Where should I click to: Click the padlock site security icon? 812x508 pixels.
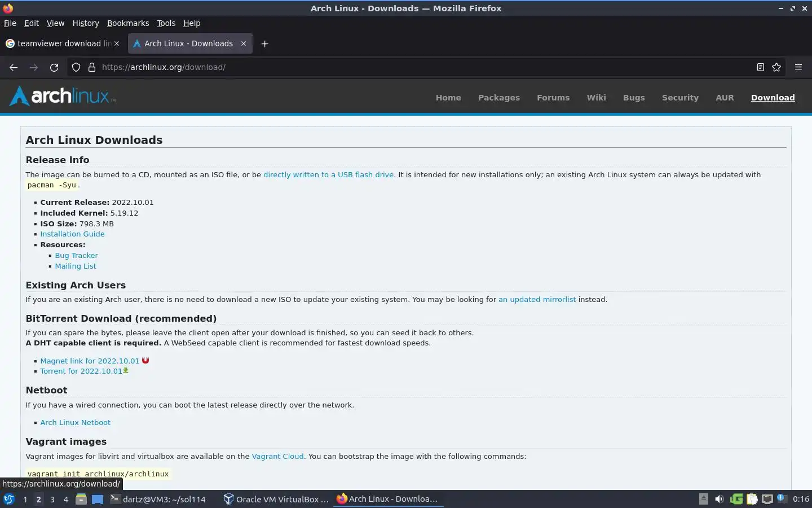92,67
